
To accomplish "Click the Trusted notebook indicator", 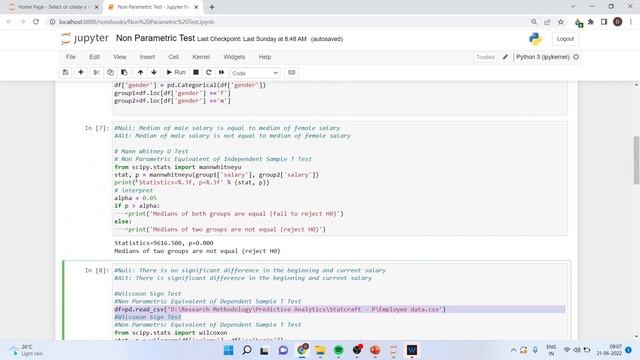I will [485, 57].
